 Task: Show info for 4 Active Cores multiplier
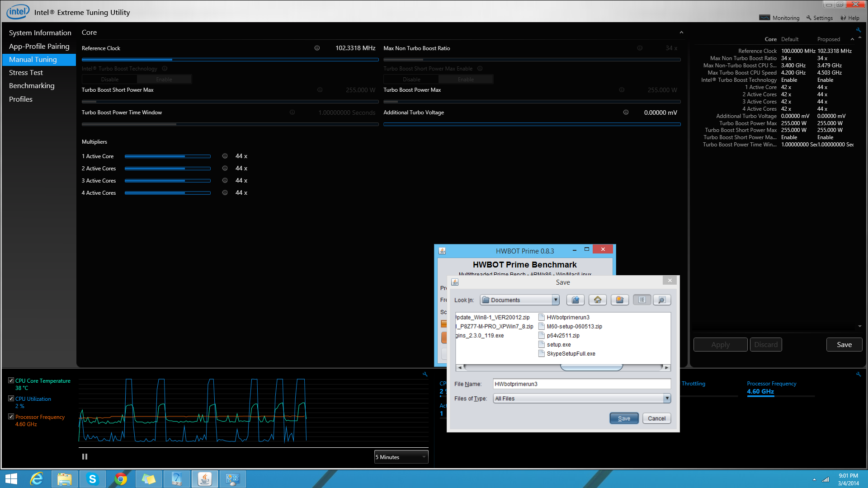[225, 192]
